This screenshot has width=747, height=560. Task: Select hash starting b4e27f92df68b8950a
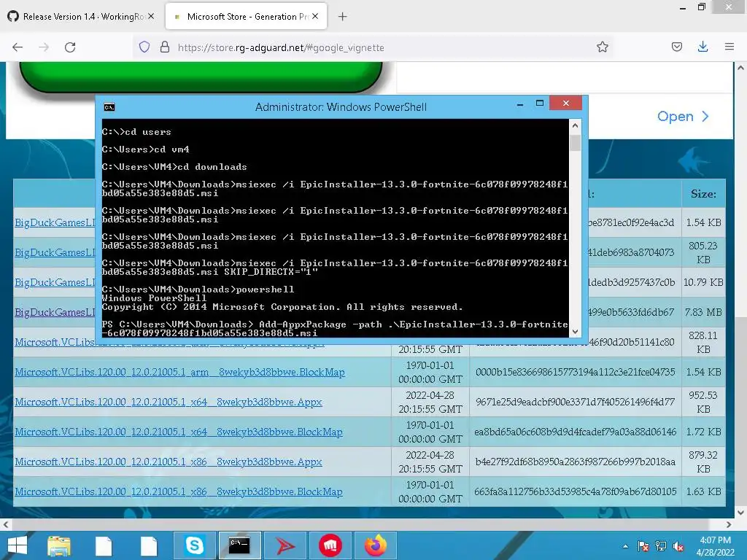click(575, 462)
